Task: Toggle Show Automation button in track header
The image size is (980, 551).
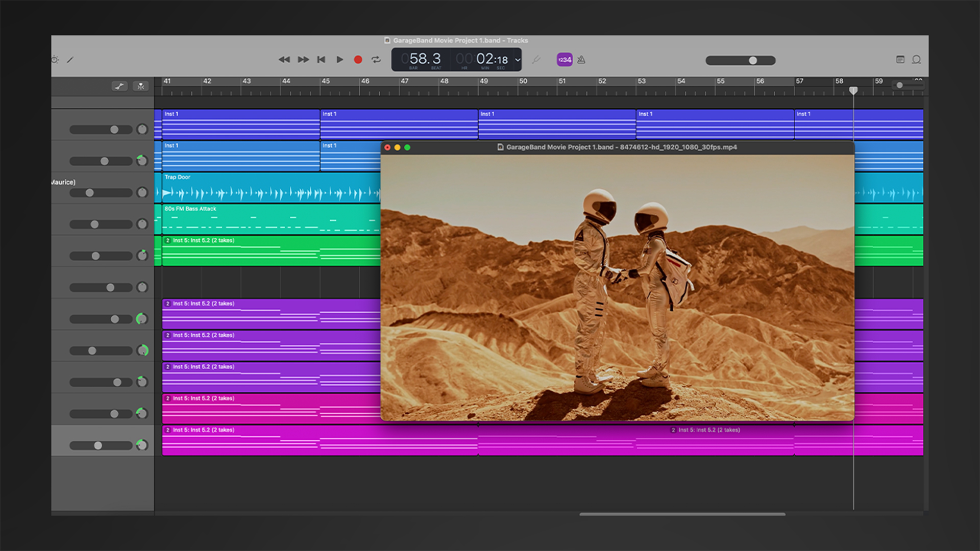Action: click(x=119, y=86)
